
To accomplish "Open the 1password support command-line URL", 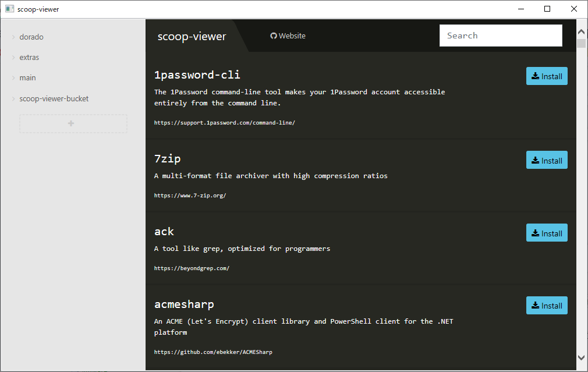I will [224, 123].
